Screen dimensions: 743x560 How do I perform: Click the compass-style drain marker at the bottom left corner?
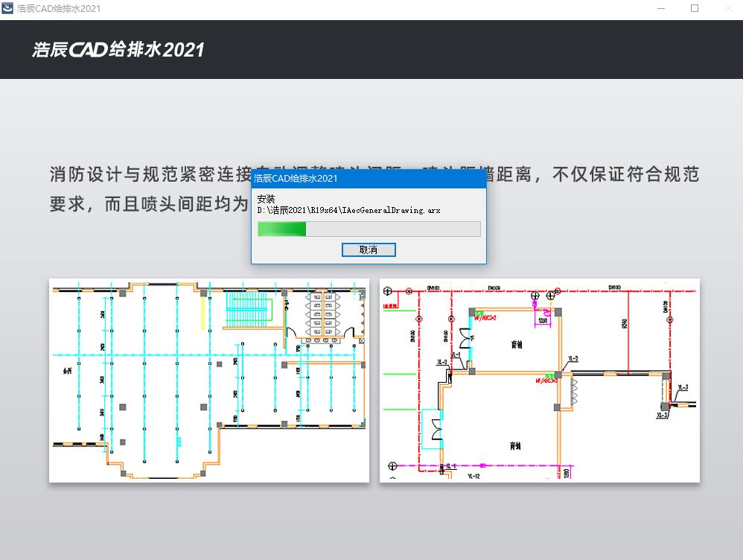click(392, 465)
